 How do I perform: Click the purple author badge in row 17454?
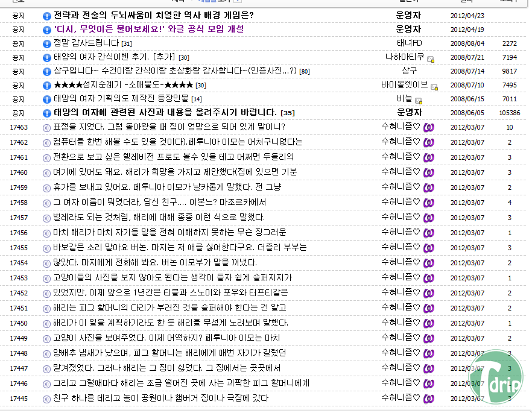point(429,263)
